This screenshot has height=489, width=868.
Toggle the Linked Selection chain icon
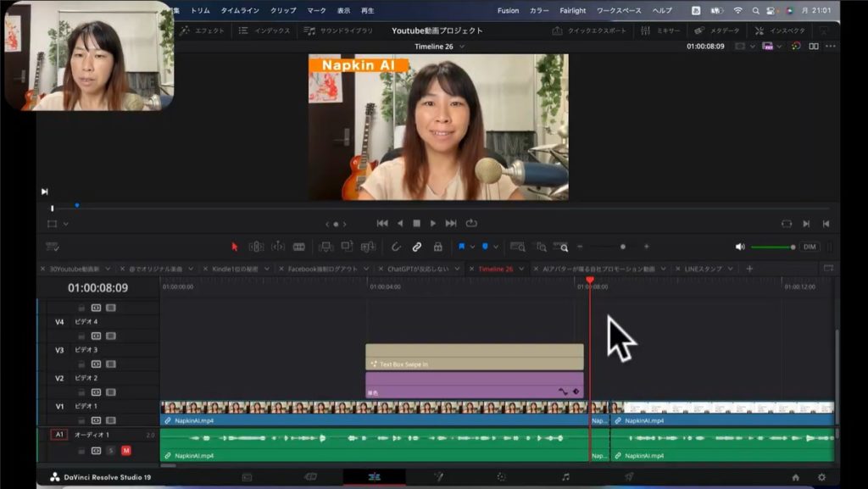(x=417, y=247)
